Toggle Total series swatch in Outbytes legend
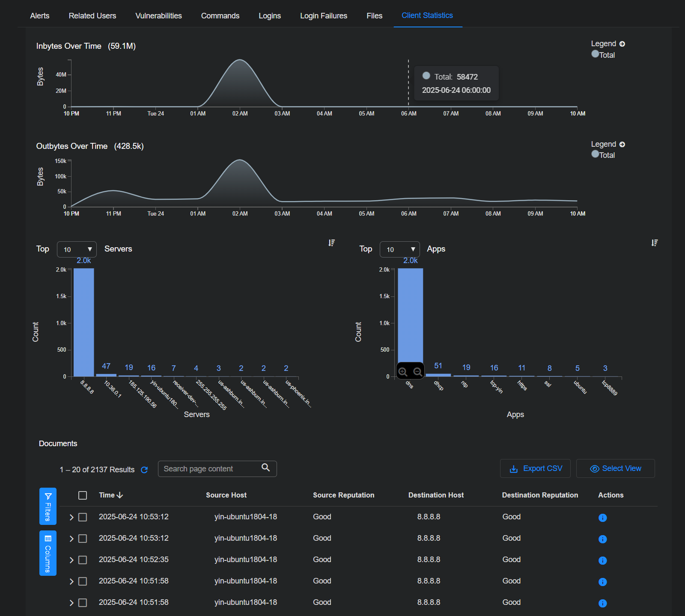Screen dimensions: 685x616 point(595,154)
